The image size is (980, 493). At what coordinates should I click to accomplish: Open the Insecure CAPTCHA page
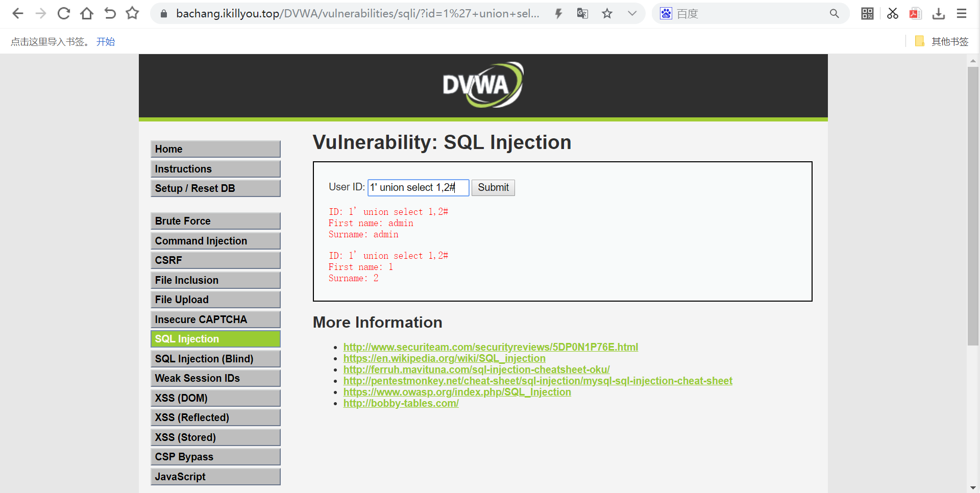point(215,319)
